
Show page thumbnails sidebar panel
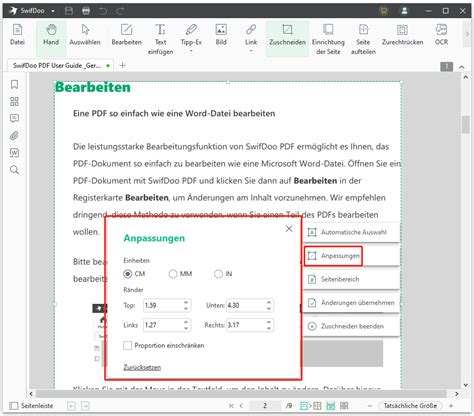click(14, 101)
